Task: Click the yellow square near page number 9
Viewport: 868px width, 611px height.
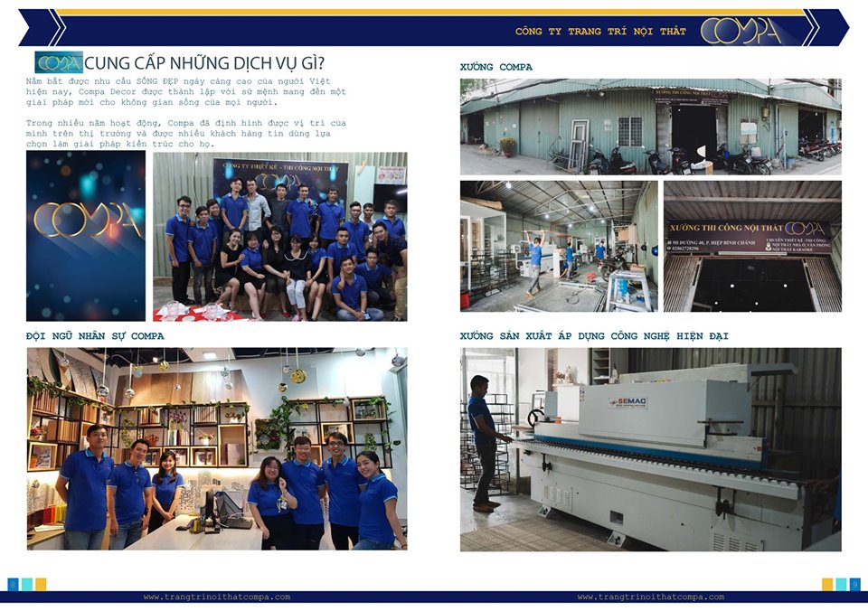Action: [827, 584]
